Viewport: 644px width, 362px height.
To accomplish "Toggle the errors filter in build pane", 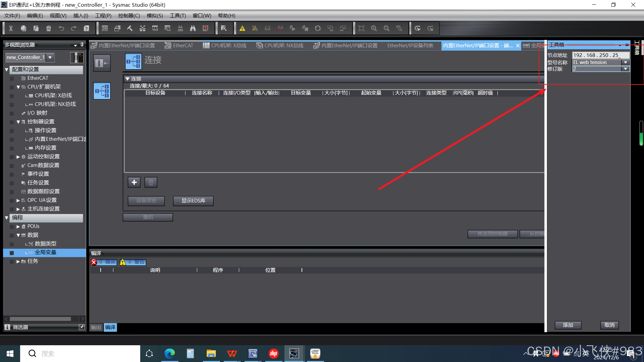I will [x=104, y=262].
